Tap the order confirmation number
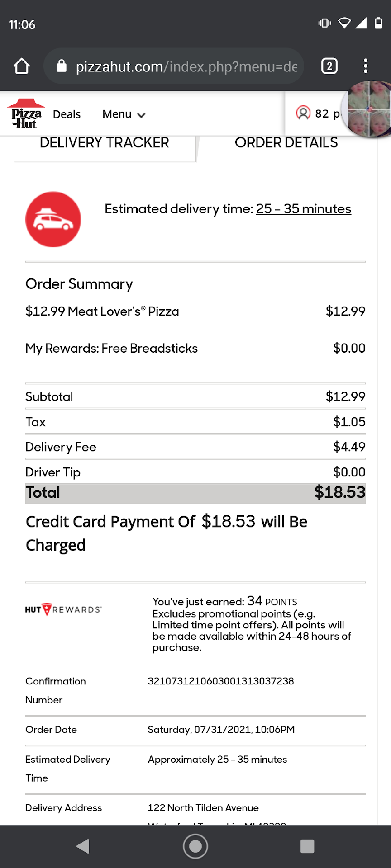Image resolution: width=391 pixels, height=868 pixels. click(221, 681)
